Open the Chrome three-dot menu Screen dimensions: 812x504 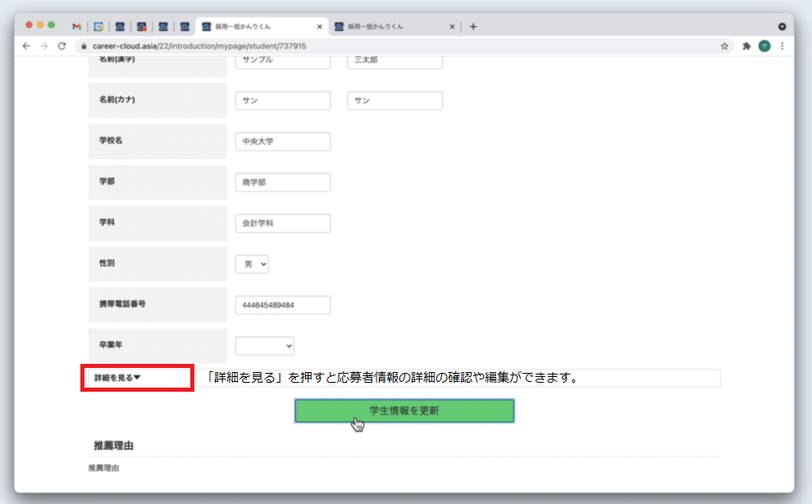782,47
